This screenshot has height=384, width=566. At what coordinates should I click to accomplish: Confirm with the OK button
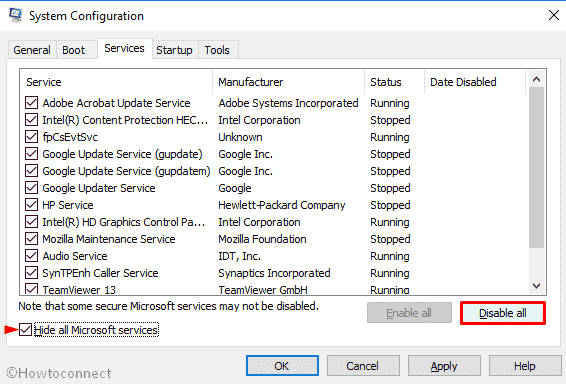point(282,366)
